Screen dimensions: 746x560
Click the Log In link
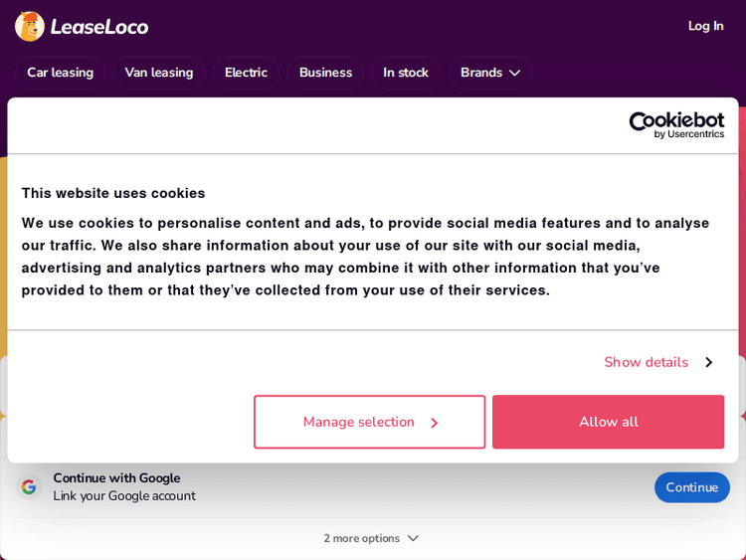(x=705, y=26)
